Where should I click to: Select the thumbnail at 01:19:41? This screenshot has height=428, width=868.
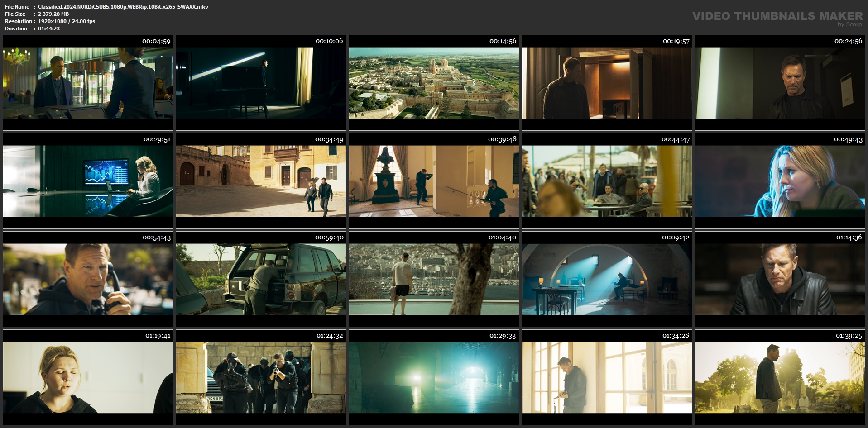pos(88,377)
